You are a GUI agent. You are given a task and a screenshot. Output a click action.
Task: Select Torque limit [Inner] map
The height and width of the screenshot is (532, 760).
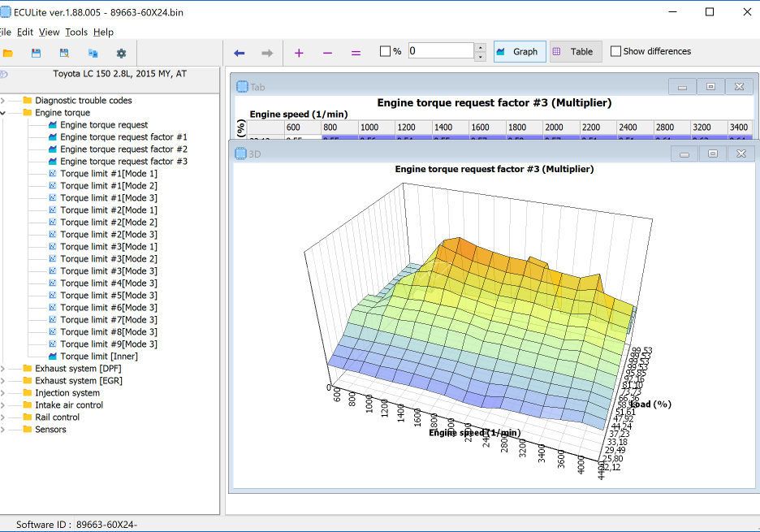click(x=98, y=356)
